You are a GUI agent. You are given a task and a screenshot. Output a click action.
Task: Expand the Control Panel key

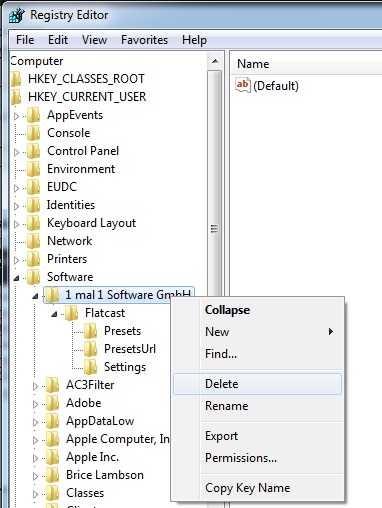tap(16, 152)
